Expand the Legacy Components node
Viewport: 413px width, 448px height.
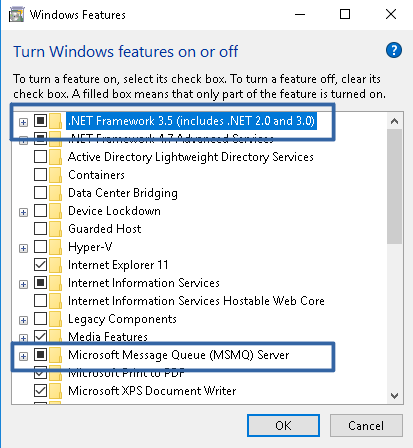coord(23,320)
